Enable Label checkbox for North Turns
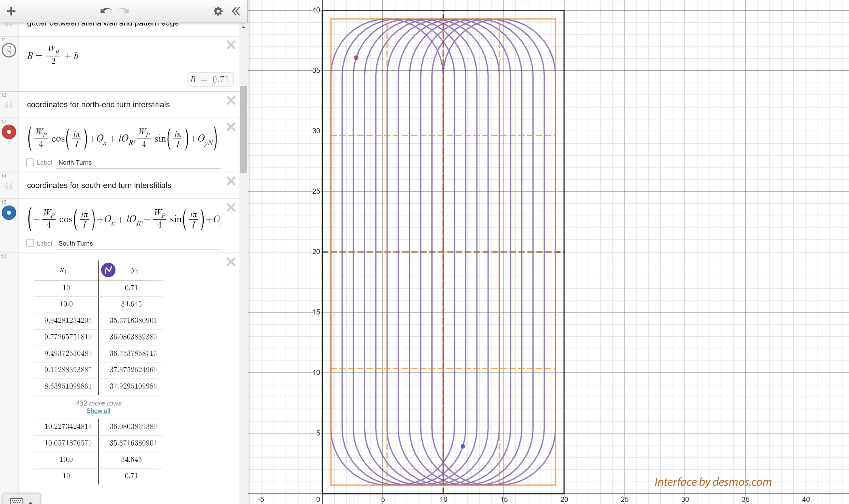Screen dimensions: 849x504 30,162
